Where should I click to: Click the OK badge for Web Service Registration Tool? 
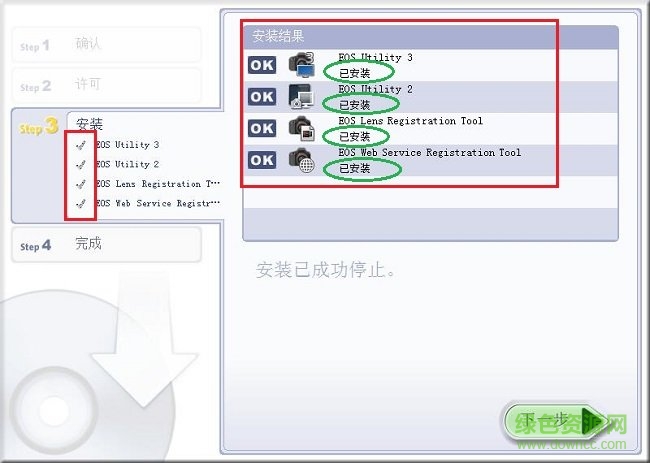pos(262,160)
